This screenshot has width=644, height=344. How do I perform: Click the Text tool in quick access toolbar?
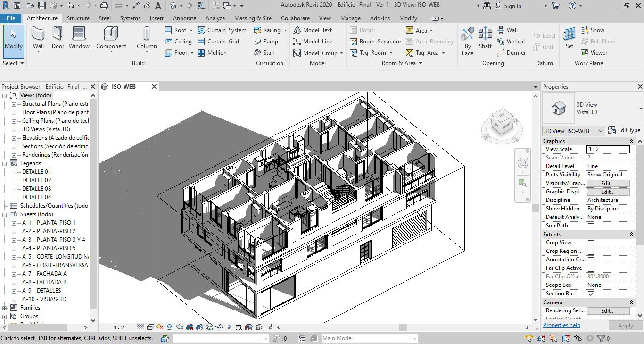(158, 6)
